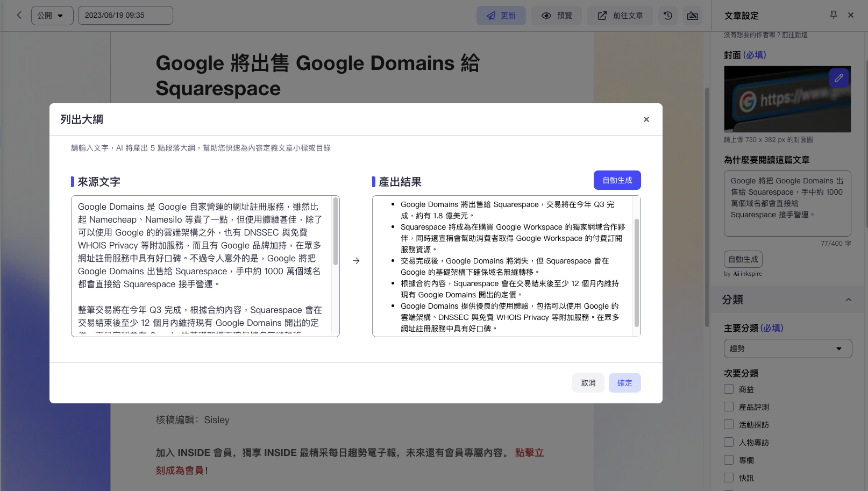Screen dimensions: 868x491
Task: Follow the 前往新增 author link
Action: coord(795,35)
